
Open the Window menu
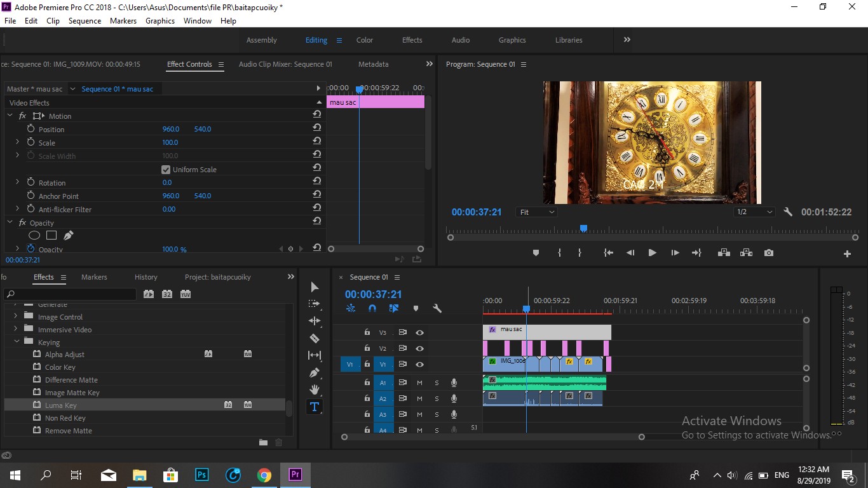tap(198, 21)
